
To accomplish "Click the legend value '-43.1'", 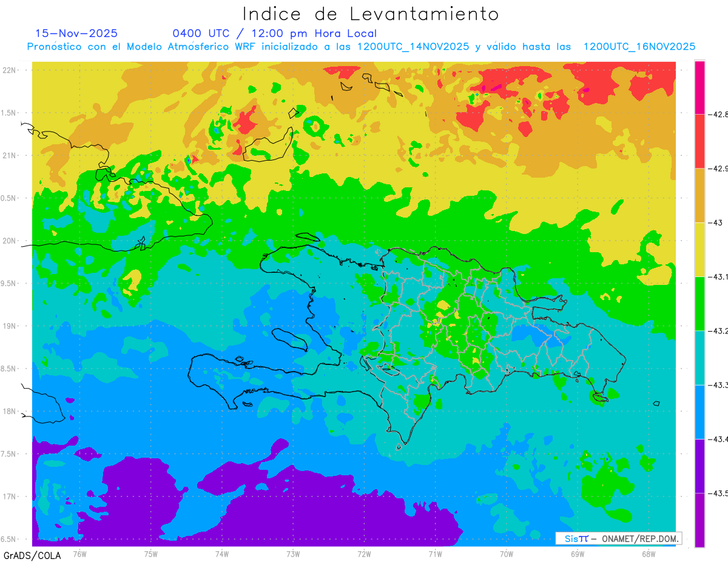I will point(717,276).
